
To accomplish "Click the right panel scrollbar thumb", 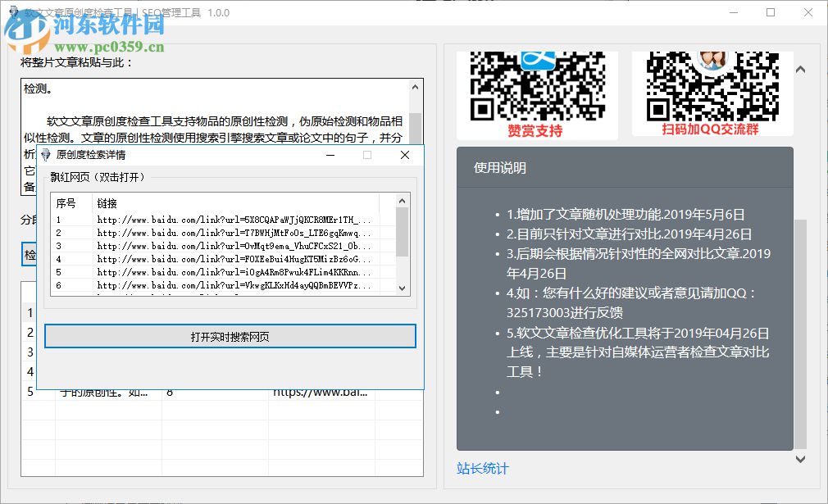I will coord(801,334).
